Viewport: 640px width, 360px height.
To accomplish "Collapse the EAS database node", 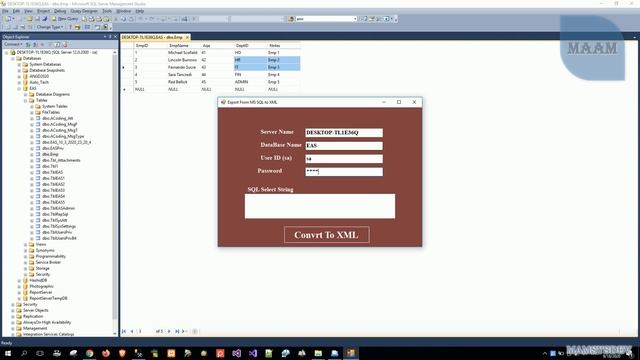I will tap(19, 88).
